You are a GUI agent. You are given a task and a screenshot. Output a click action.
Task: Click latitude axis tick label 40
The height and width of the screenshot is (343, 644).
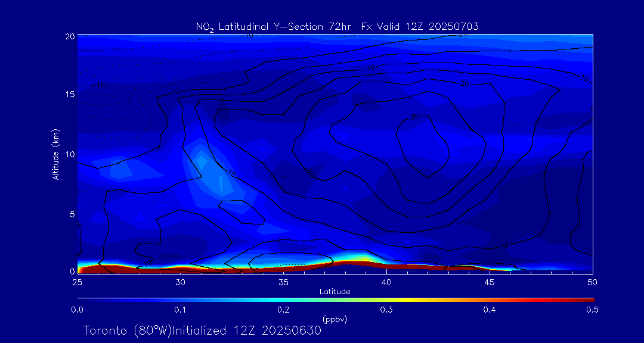coord(386,282)
